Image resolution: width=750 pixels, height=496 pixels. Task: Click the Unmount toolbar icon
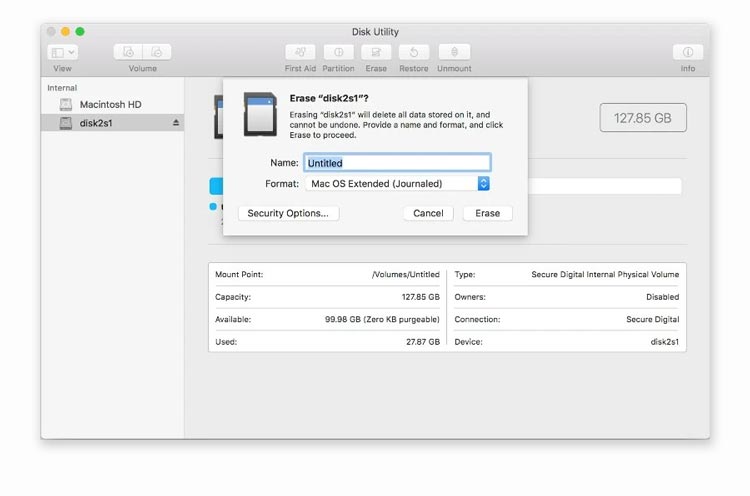coord(454,52)
